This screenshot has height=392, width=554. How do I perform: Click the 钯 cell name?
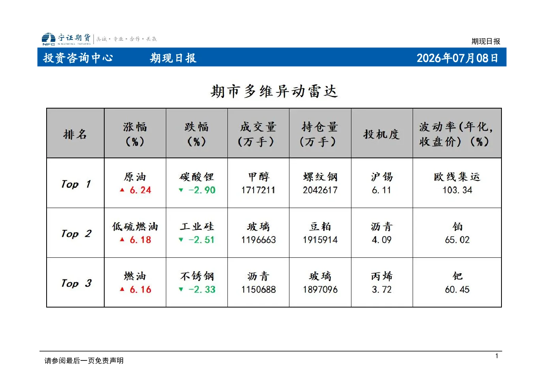point(457,276)
